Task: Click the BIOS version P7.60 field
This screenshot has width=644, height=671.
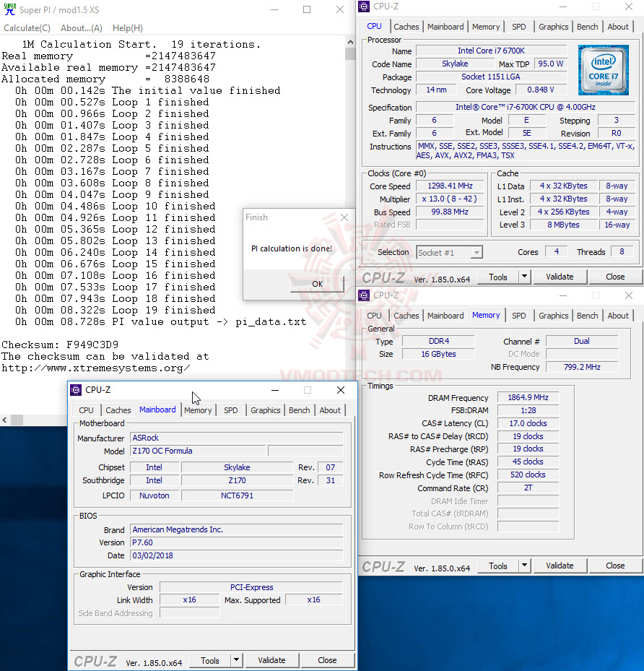Action: (x=237, y=542)
